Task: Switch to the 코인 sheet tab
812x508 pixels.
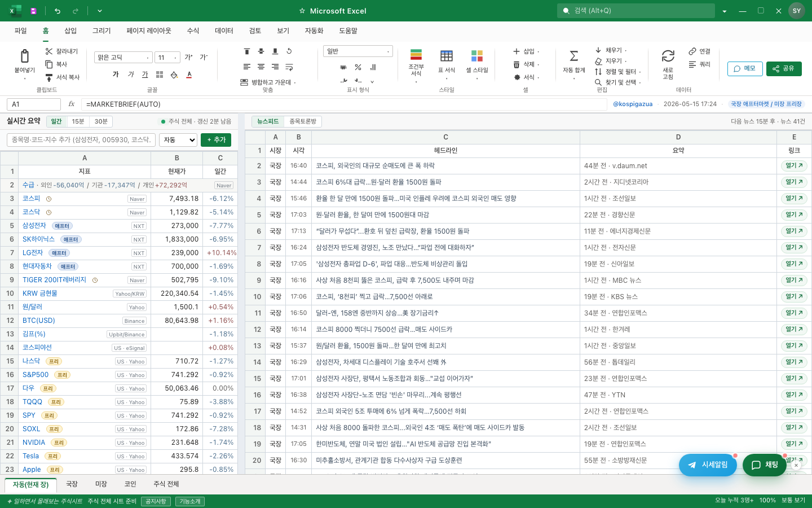Action: coord(130,484)
